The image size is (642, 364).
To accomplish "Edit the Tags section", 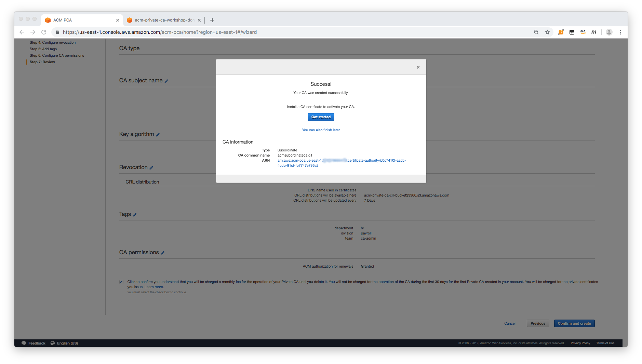I will 135,214.
